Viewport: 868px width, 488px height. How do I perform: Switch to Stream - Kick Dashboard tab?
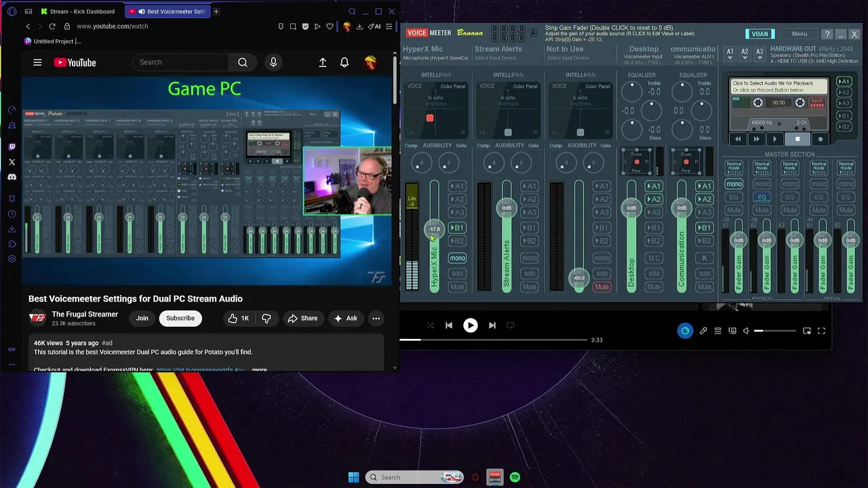coord(78,12)
